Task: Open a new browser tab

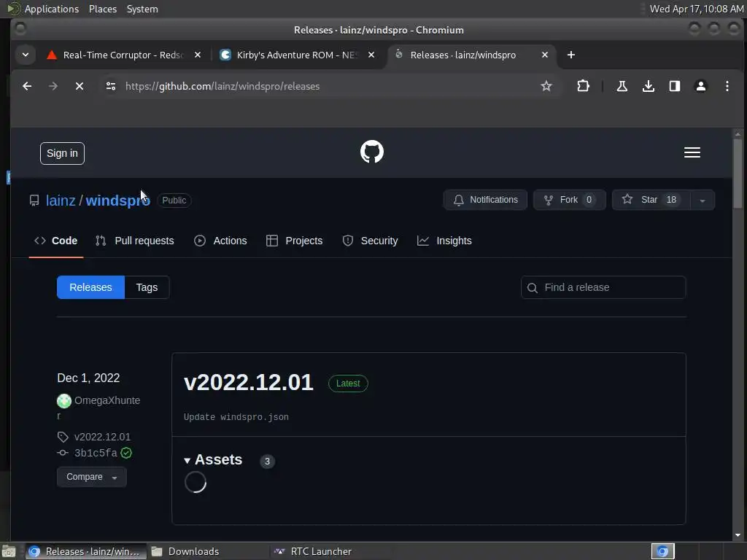Action: [x=570, y=55]
